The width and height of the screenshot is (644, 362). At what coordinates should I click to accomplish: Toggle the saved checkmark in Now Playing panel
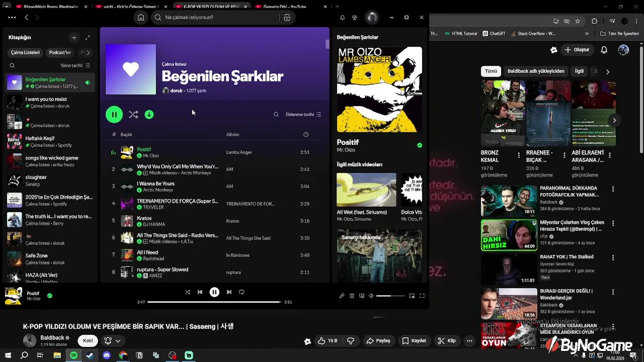pos(420,145)
